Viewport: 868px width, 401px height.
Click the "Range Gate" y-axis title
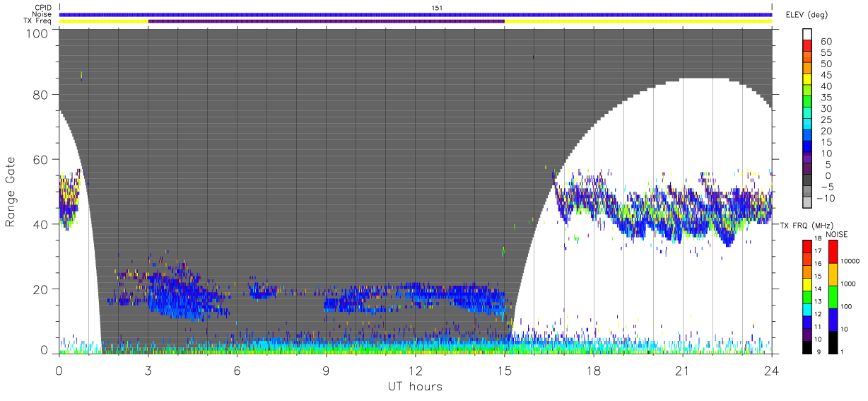point(10,192)
